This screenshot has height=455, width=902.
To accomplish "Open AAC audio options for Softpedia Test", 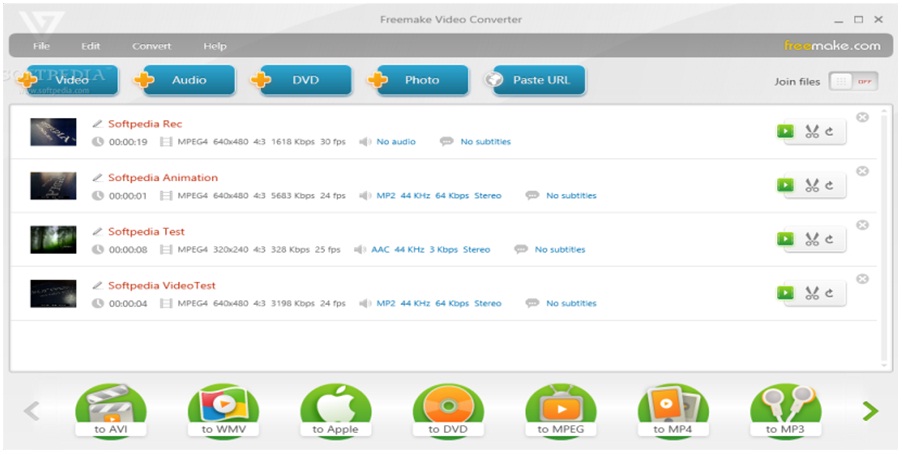I will click(431, 250).
